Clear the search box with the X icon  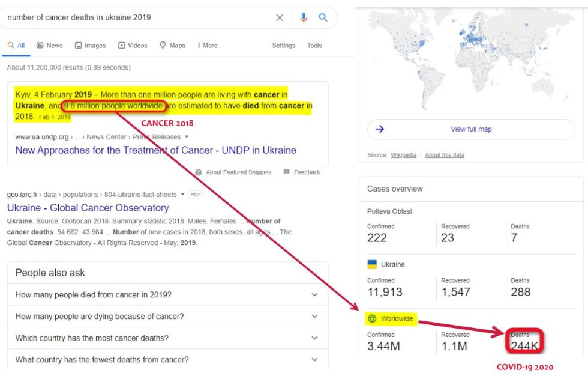[x=280, y=17]
